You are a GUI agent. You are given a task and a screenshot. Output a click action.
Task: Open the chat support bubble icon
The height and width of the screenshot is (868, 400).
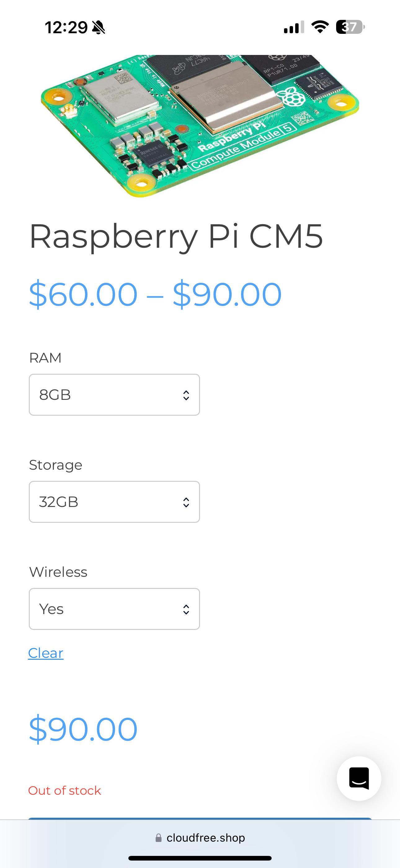pos(359,778)
